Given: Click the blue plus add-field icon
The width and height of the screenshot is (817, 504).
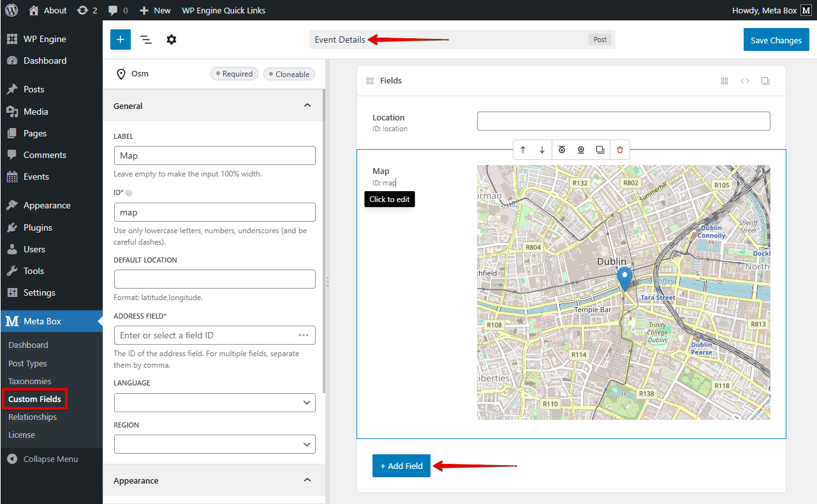Looking at the screenshot, I should click(120, 40).
